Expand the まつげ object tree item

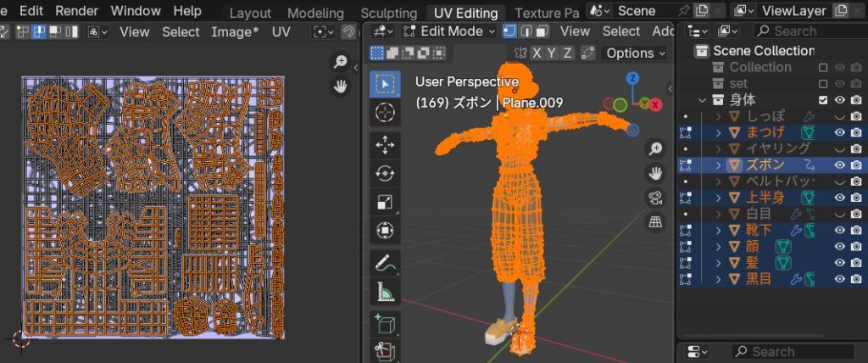[719, 132]
